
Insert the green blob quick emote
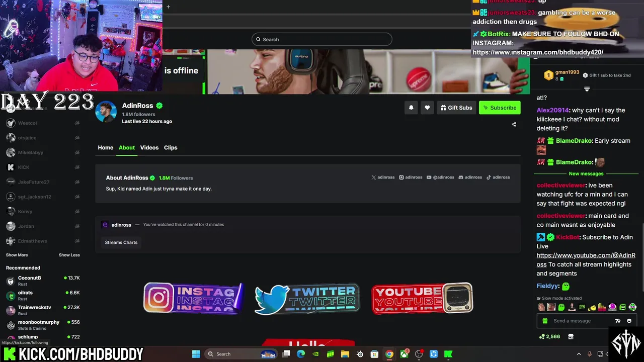coord(561,307)
